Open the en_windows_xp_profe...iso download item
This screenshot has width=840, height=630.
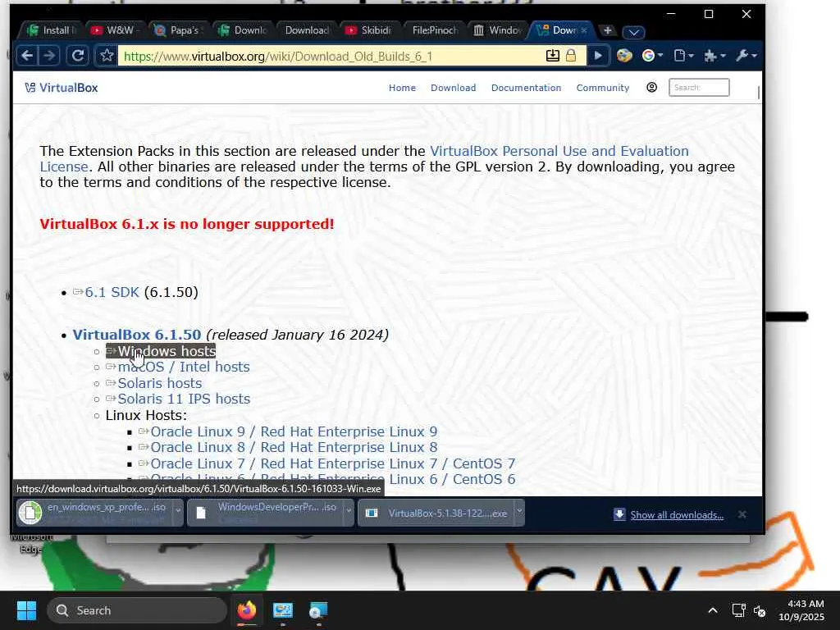[95, 513]
